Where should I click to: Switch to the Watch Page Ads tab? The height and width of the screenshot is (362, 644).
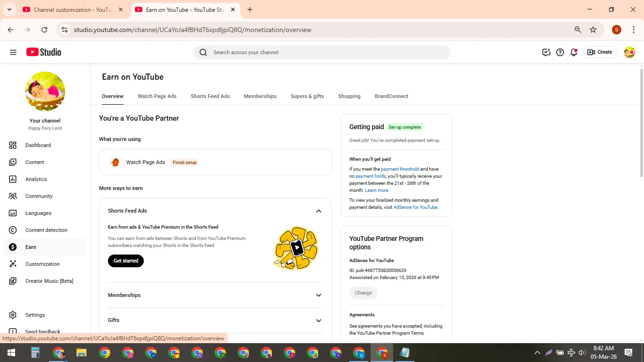(157, 96)
